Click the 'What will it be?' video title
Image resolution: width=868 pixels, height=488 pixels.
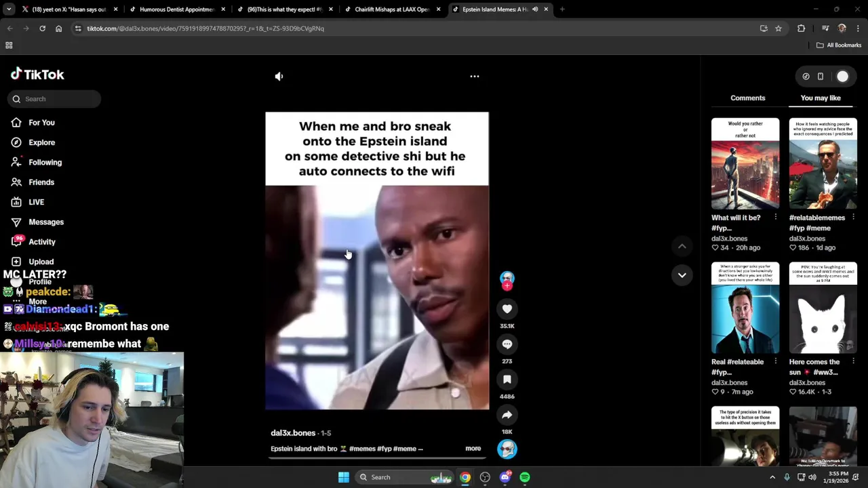(x=736, y=223)
